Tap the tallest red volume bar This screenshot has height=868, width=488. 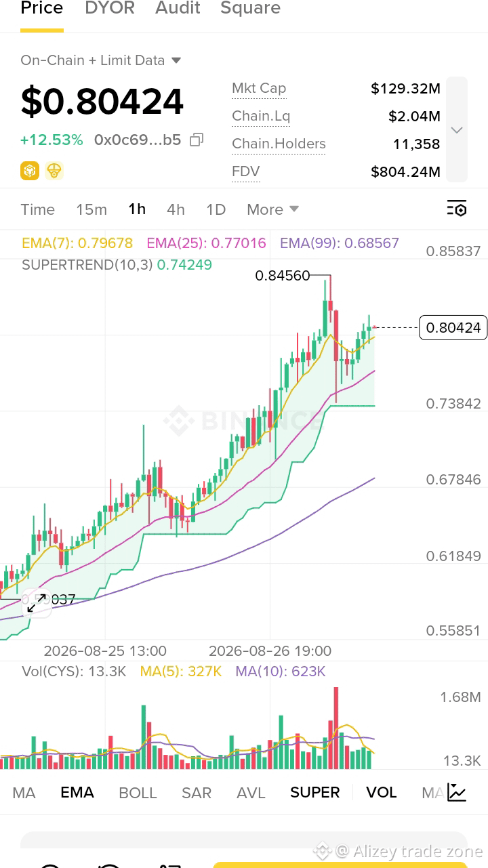click(x=335, y=728)
